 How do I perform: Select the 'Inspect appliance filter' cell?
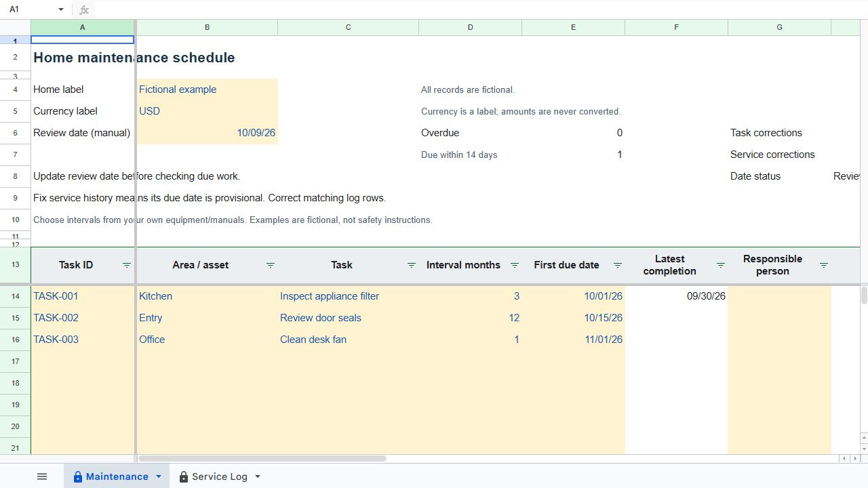coord(348,296)
